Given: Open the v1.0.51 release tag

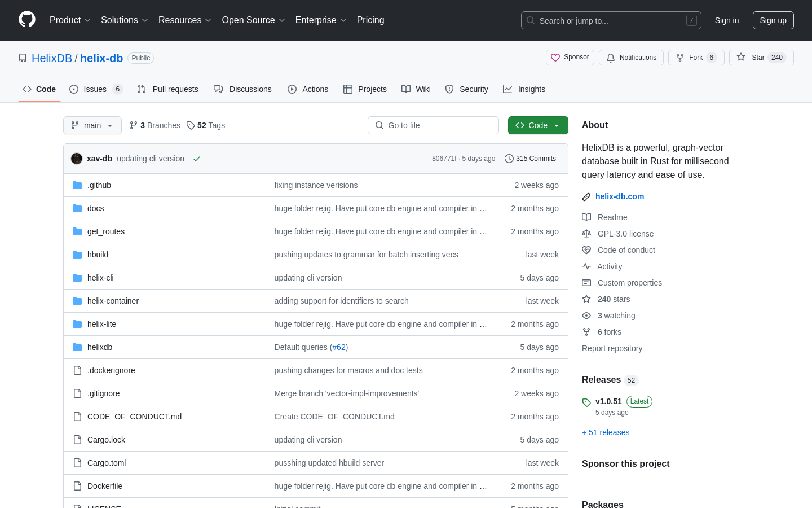Looking at the screenshot, I should pos(608,401).
